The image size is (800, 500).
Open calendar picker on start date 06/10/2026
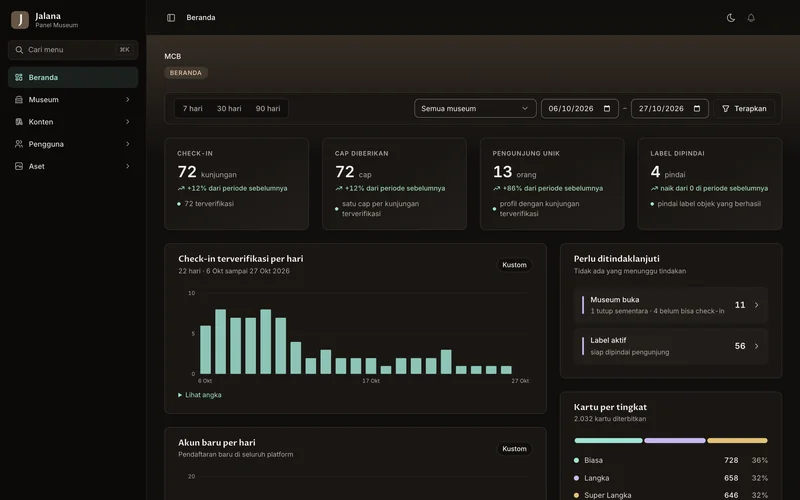coord(607,109)
